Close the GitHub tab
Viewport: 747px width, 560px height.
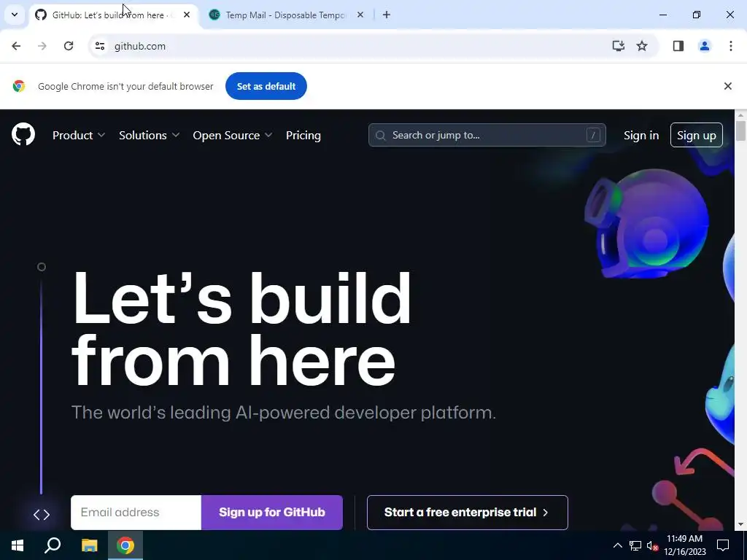(x=187, y=15)
